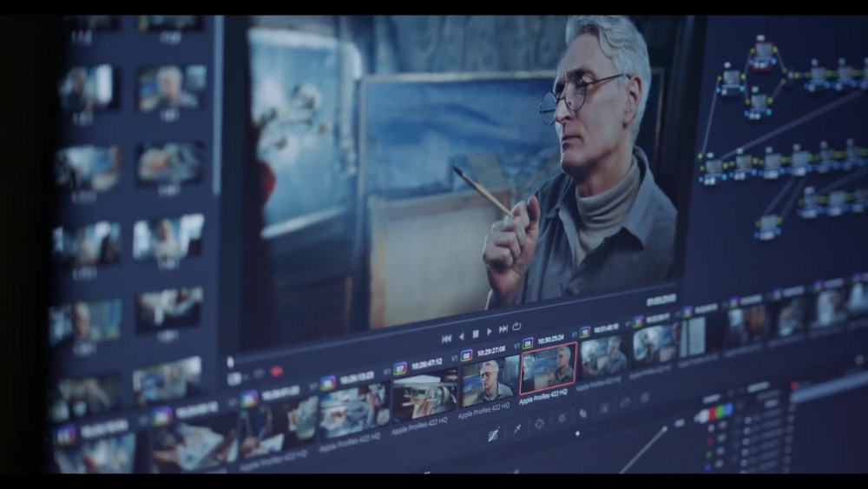
Task: Select clip 07 thumbnail in timeline
Action: click(425, 397)
